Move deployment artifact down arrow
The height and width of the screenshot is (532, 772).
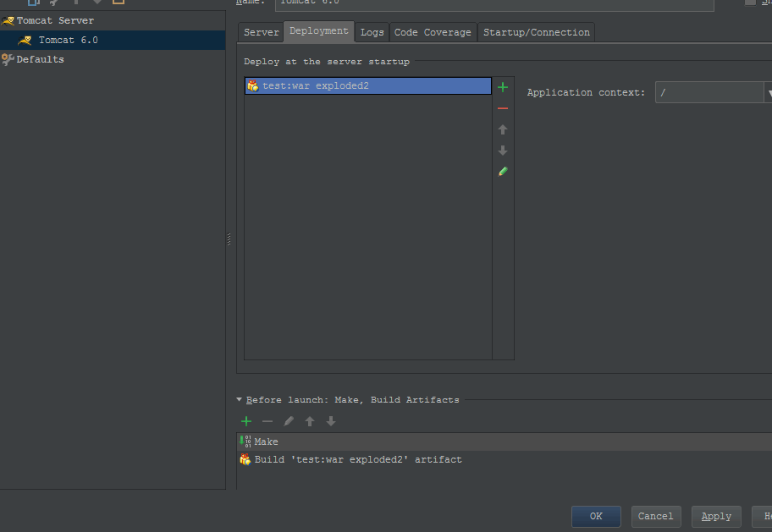click(503, 150)
